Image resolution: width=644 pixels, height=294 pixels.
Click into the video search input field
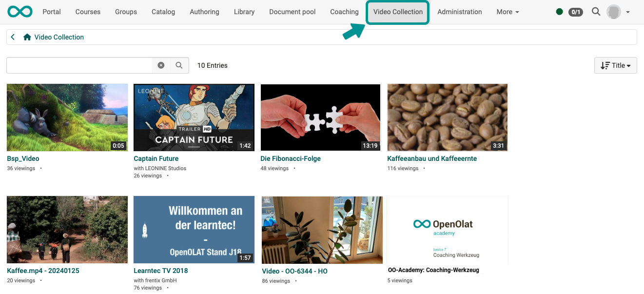pos(79,65)
